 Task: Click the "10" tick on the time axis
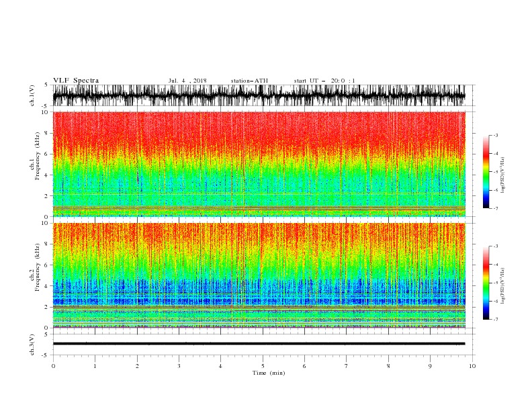[472, 366]
